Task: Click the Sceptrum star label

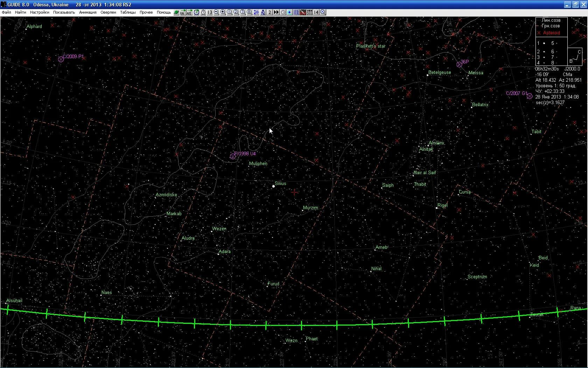Action: tap(477, 277)
